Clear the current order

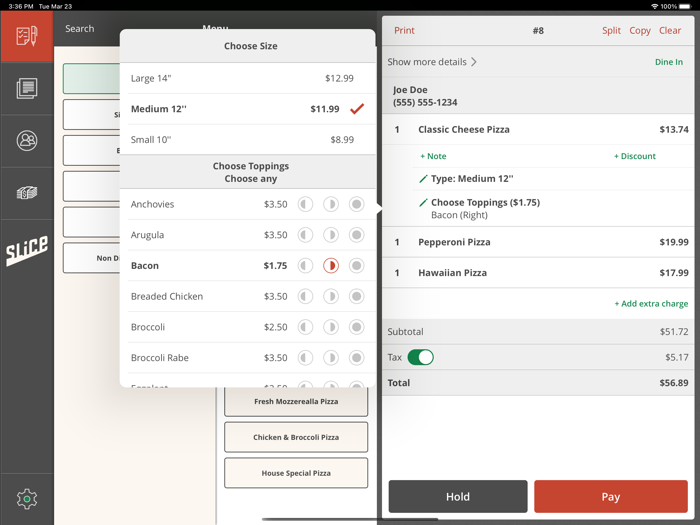[x=670, y=30]
